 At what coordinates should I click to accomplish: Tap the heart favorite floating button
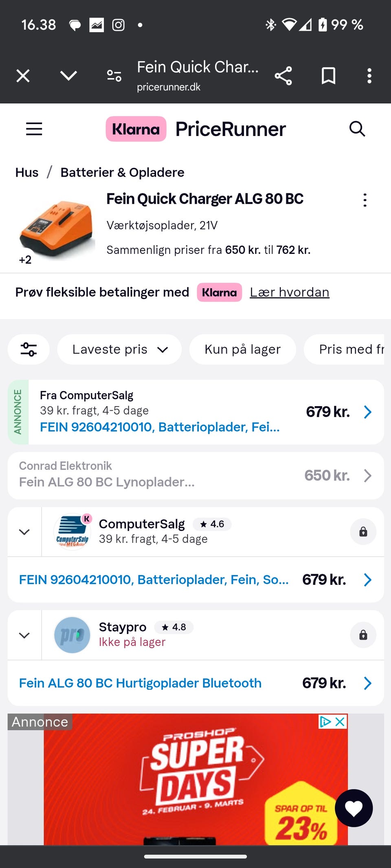[x=354, y=808]
